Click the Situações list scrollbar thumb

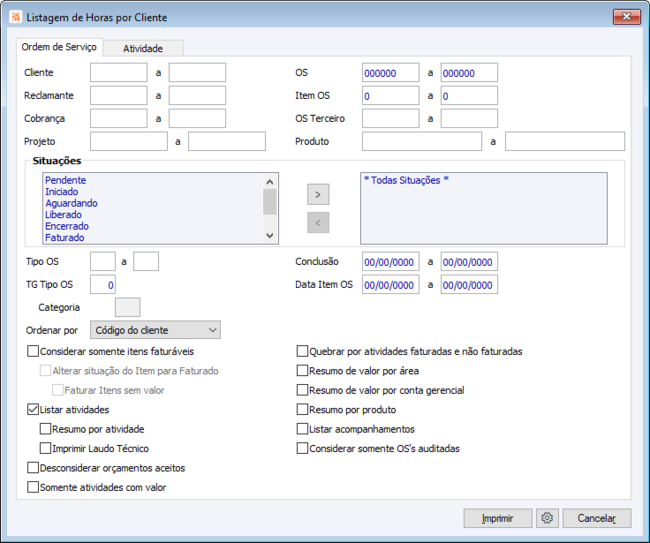click(x=270, y=202)
